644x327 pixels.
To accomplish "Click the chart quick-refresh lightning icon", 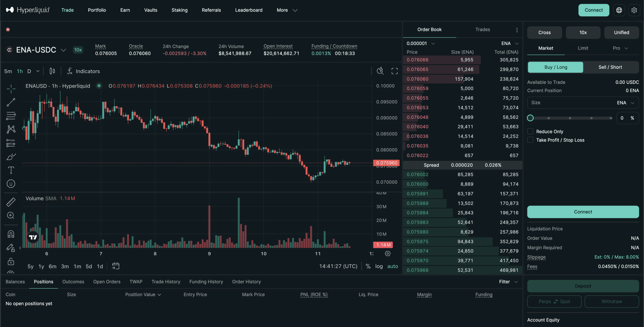I will pos(380,71).
